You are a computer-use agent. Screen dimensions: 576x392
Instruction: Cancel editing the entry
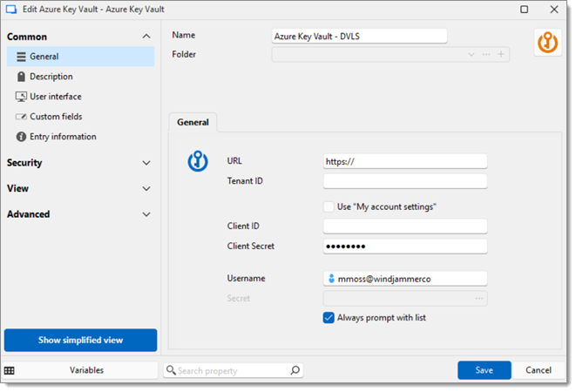(539, 370)
